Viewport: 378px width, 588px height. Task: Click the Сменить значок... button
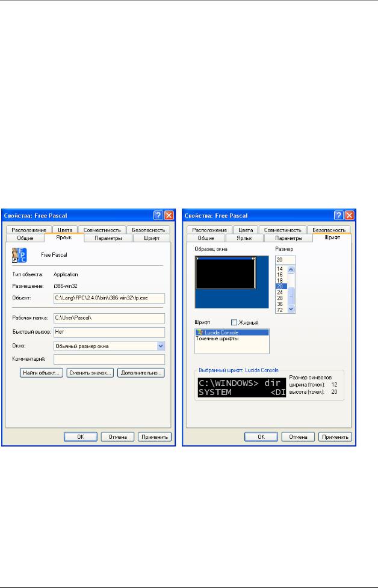[90, 373]
